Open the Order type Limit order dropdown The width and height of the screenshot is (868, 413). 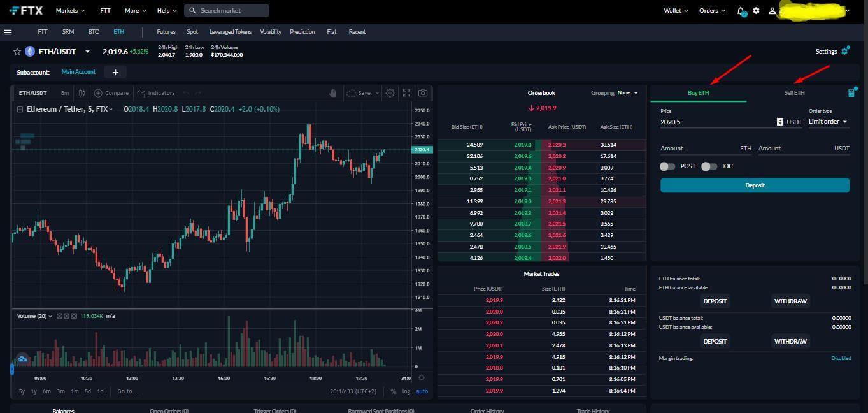[829, 122]
